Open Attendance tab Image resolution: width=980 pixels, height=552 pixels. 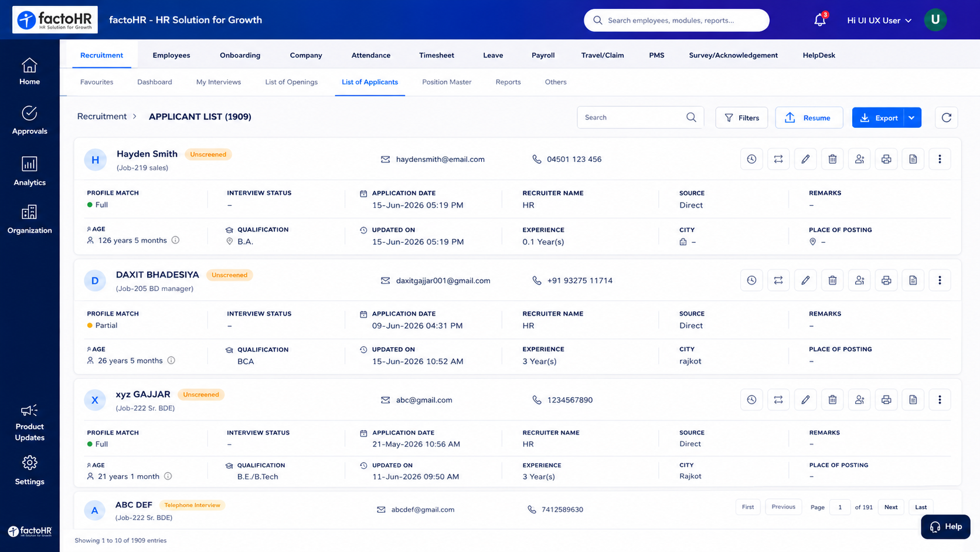[370, 55]
